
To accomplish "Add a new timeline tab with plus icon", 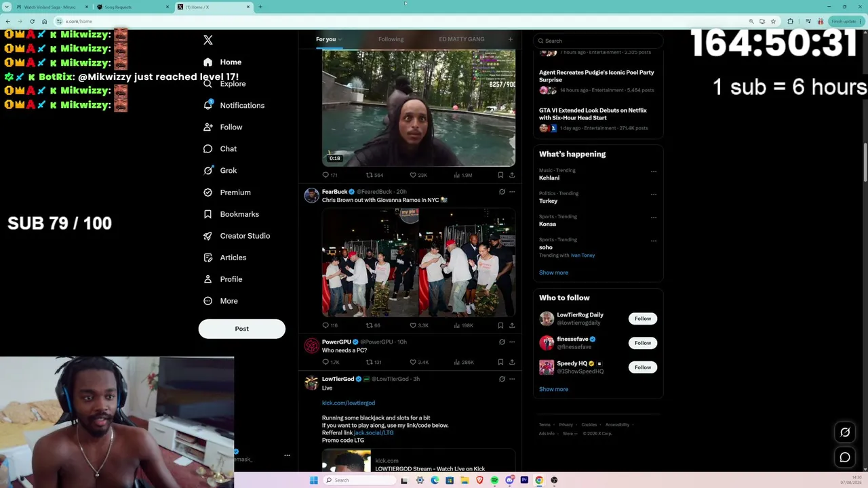I will [x=511, y=39].
